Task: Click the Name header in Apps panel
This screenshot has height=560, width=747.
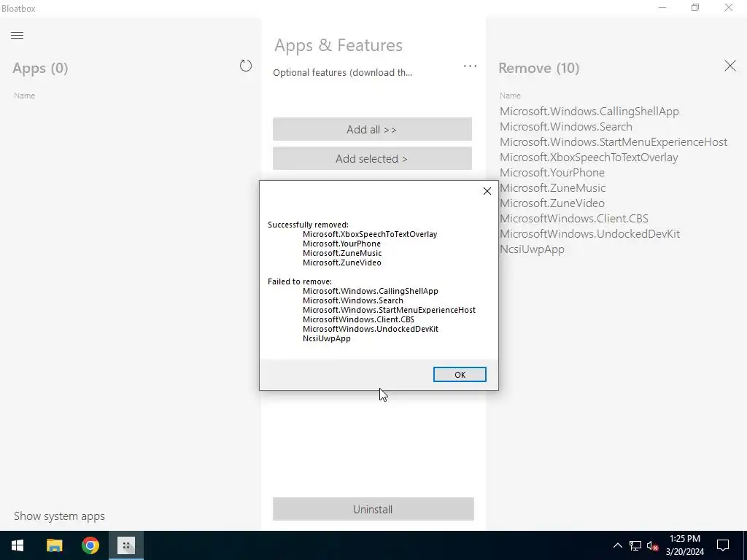Action: tap(24, 96)
